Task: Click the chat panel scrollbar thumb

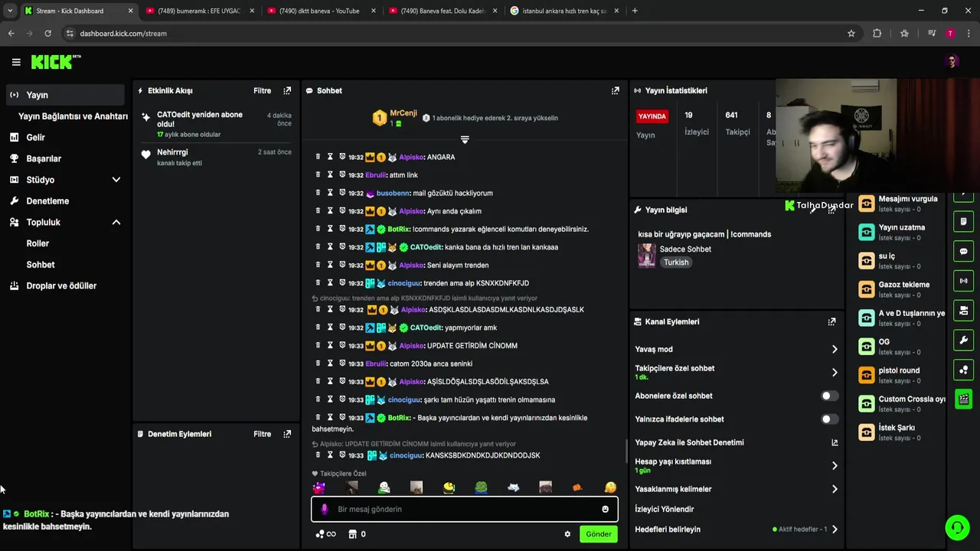Action: point(626,451)
